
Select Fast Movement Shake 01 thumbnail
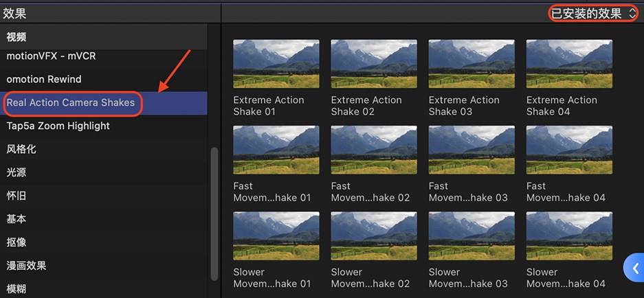click(x=276, y=149)
